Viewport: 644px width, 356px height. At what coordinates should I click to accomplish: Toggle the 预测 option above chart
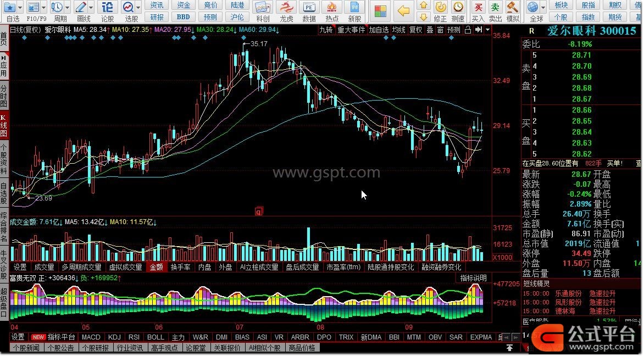pyautogui.click(x=454, y=30)
